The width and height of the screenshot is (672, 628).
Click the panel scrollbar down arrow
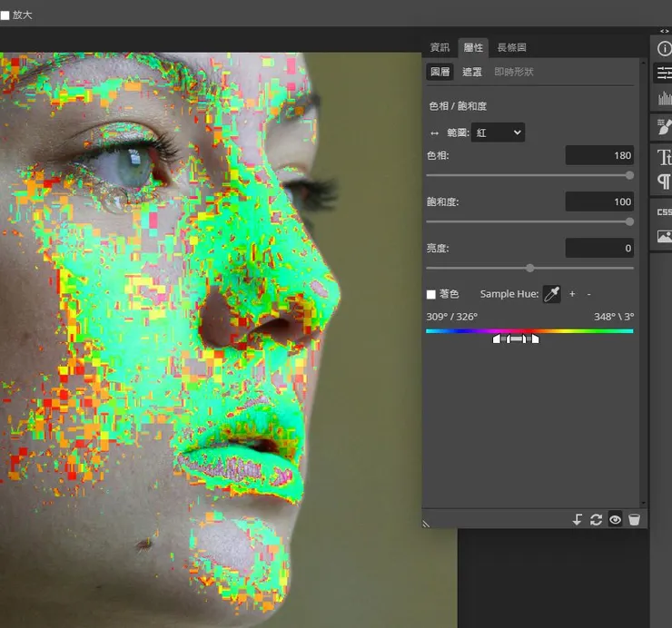tap(643, 504)
